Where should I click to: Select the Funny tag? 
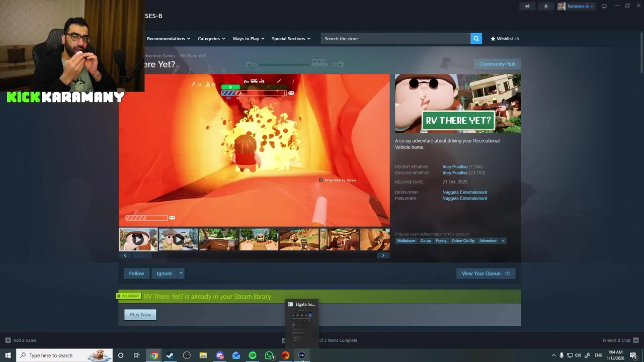[x=441, y=241]
